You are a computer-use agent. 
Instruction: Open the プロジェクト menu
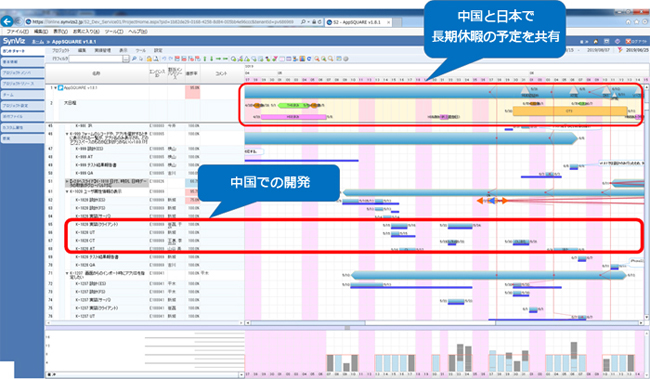[61, 50]
